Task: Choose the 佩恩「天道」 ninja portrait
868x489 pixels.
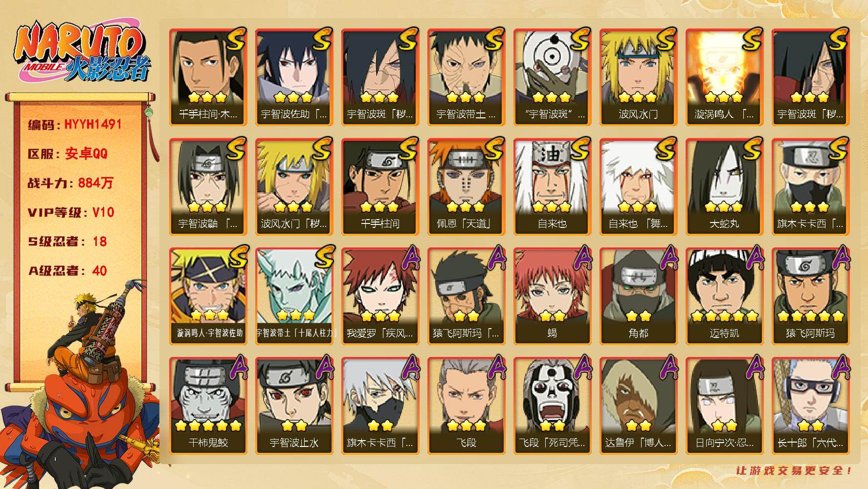Action: click(466, 187)
